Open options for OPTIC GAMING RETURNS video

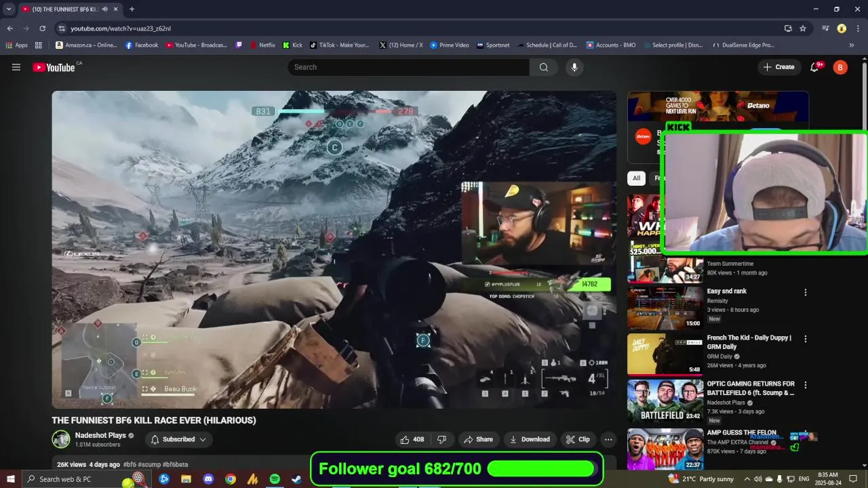(806, 385)
